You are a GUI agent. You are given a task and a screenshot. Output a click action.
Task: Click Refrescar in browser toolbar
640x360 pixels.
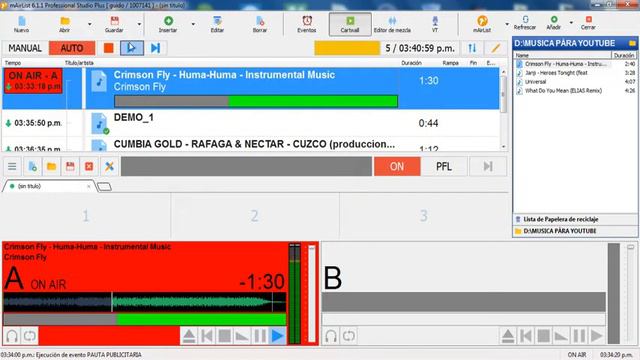click(x=525, y=23)
